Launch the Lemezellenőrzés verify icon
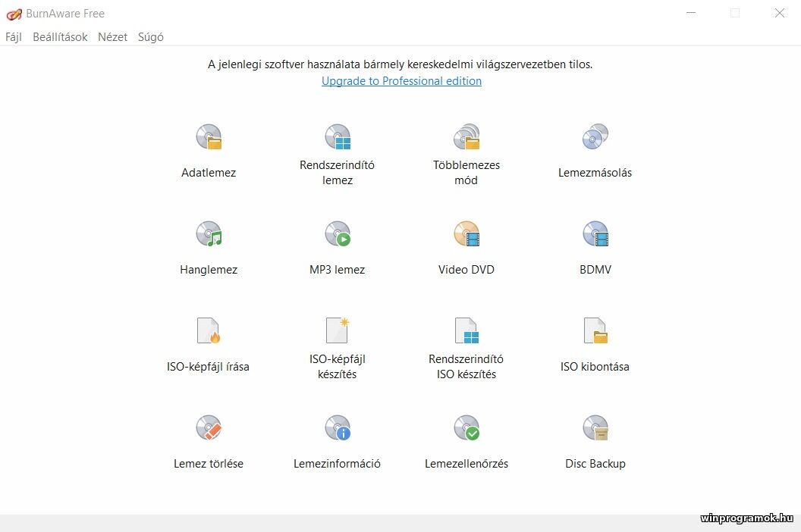801x532 pixels. tap(466, 428)
